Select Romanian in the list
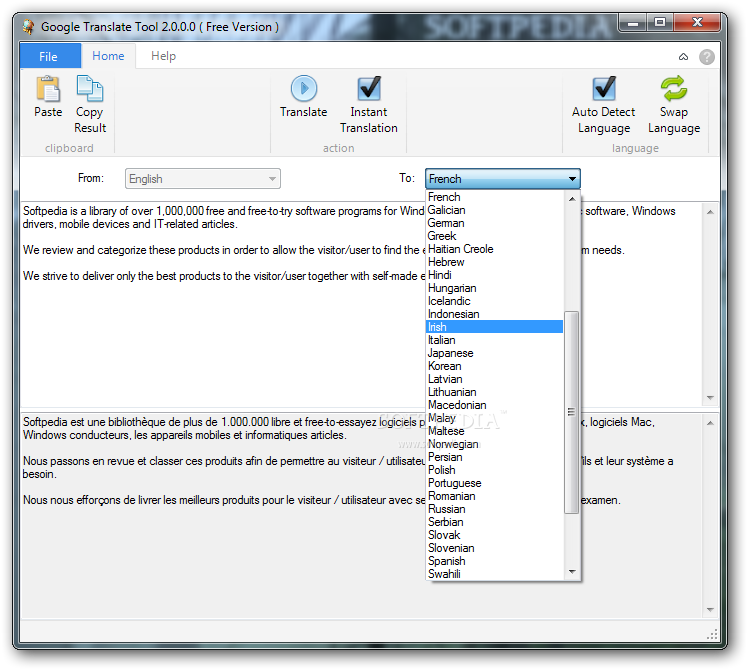The height and width of the screenshot is (670, 748). [494, 496]
